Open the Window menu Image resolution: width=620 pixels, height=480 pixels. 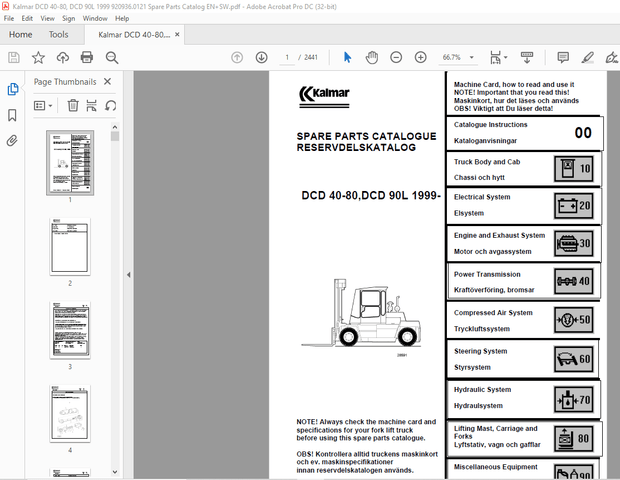pyautogui.click(x=95, y=19)
